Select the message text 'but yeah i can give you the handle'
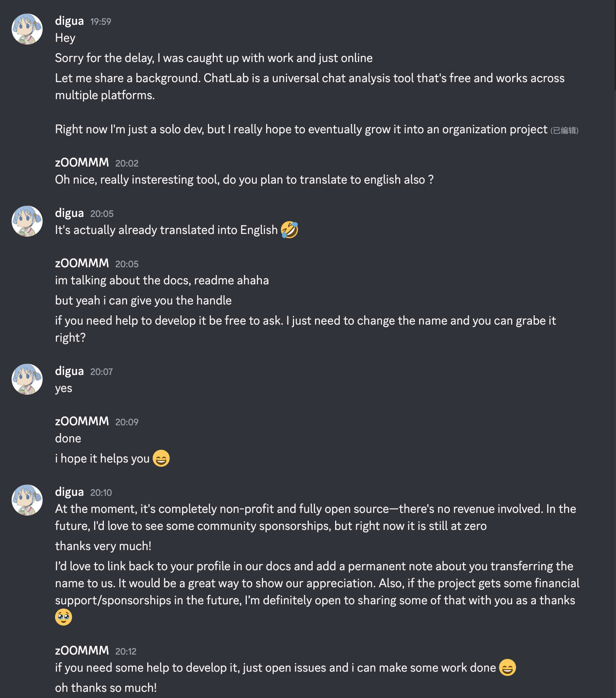Image resolution: width=616 pixels, height=698 pixels. pyautogui.click(x=143, y=300)
